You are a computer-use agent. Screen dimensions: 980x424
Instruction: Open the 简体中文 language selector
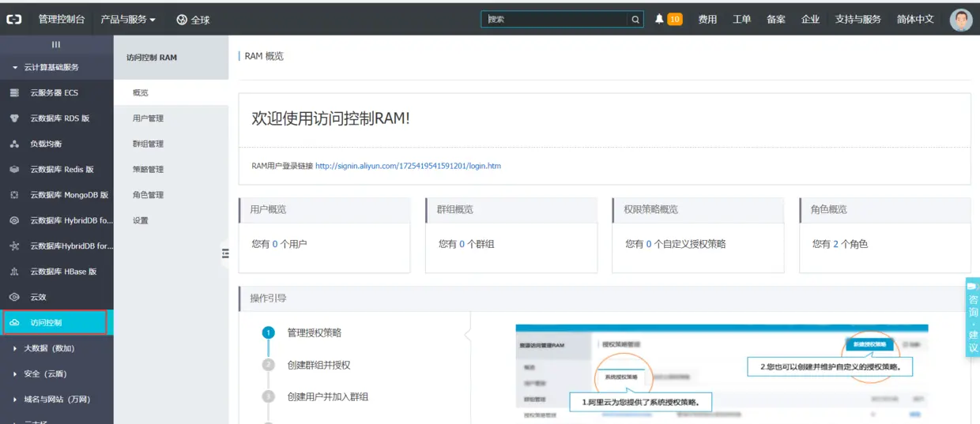(915, 20)
